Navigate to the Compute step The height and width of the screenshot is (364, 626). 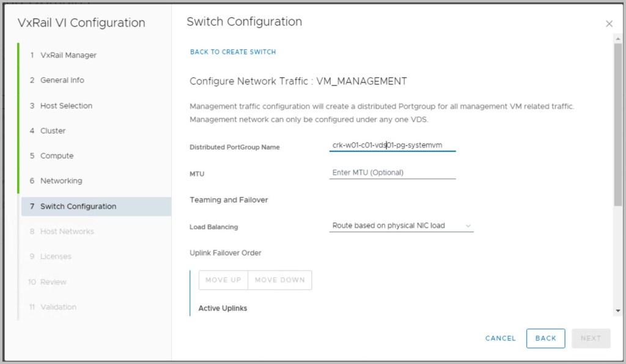(x=56, y=156)
